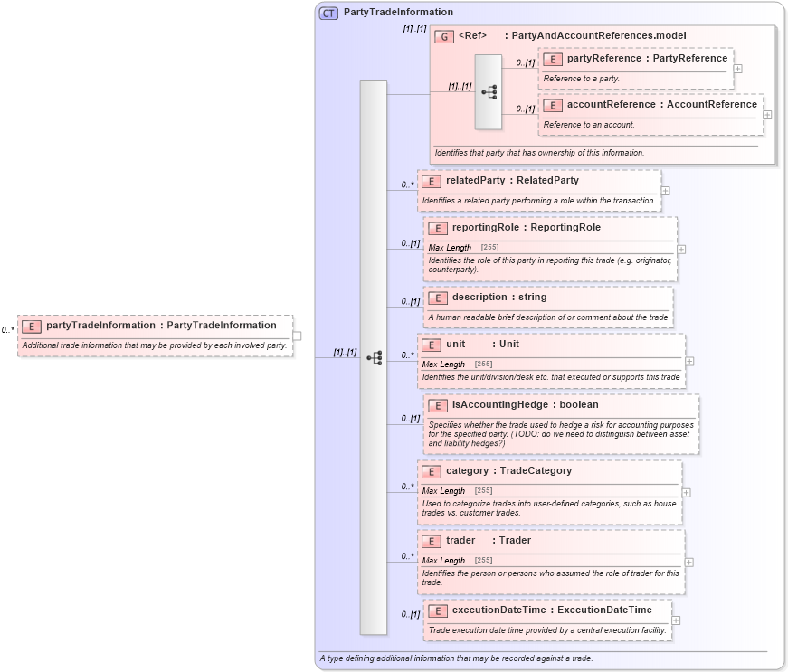Screen dimensions: 788x672
Task: Click the 'description : string' label
Action: [499, 298]
